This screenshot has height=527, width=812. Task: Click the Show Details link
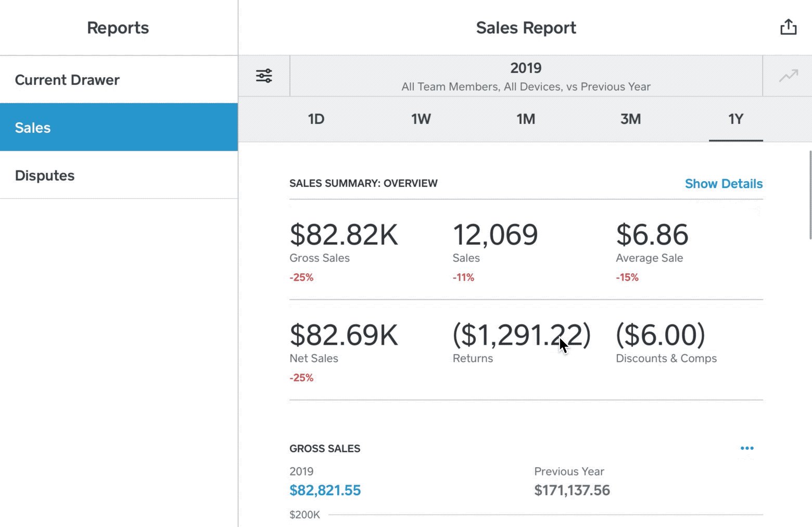tap(724, 184)
